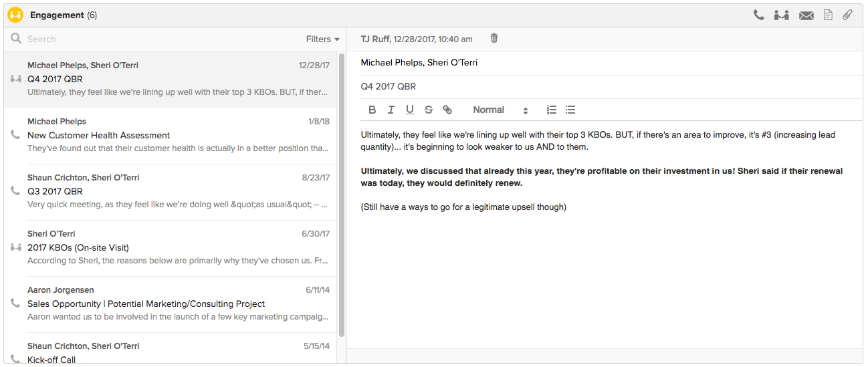Click phone icon beside Sales Opportunity entry
Screen dimensions: 868x367
pos(15,303)
